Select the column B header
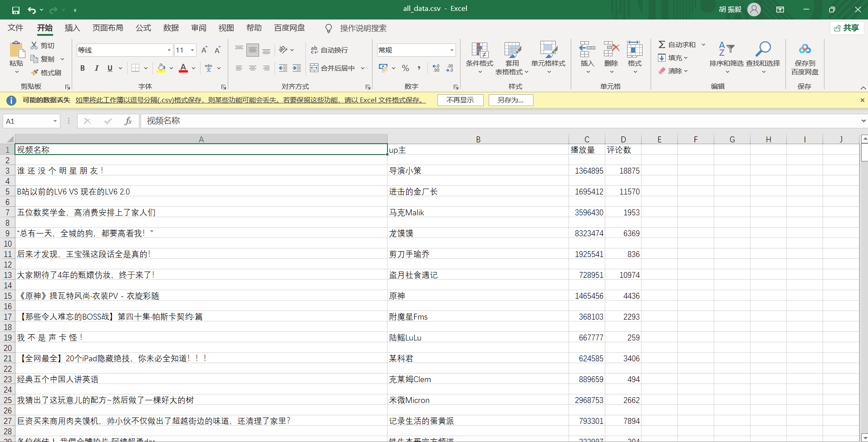The height and width of the screenshot is (442, 868). tap(478, 139)
